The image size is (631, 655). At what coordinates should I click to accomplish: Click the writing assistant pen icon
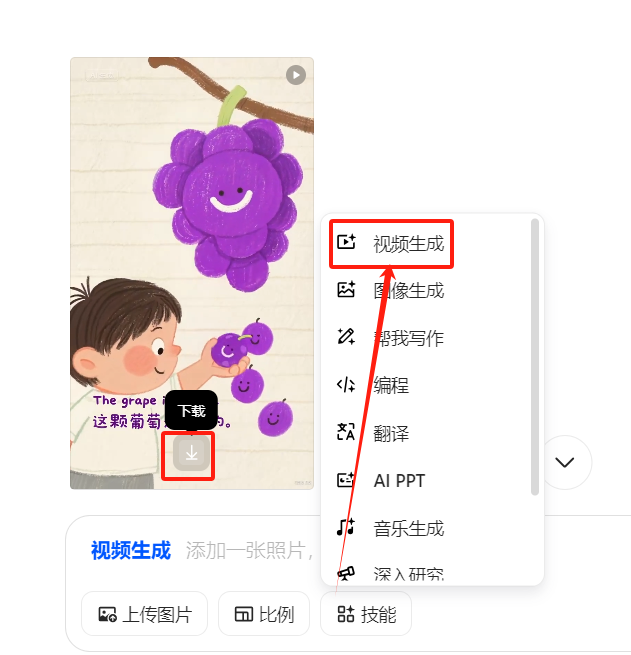pos(346,336)
